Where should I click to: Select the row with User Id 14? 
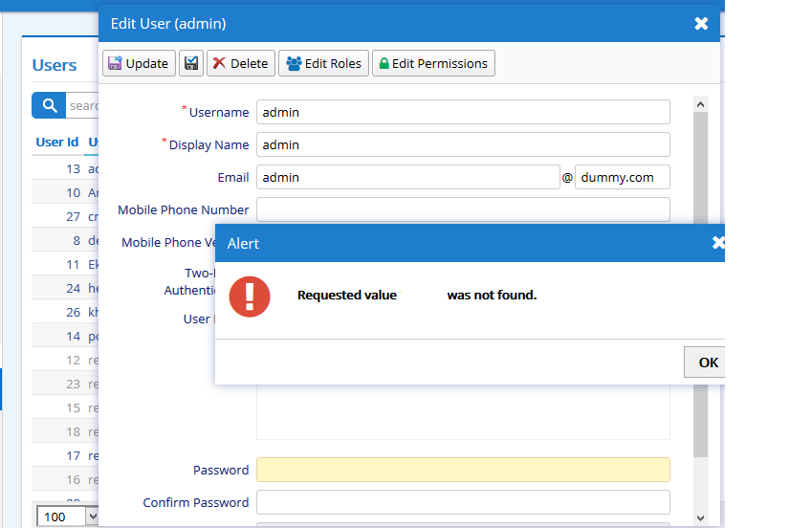point(65,337)
